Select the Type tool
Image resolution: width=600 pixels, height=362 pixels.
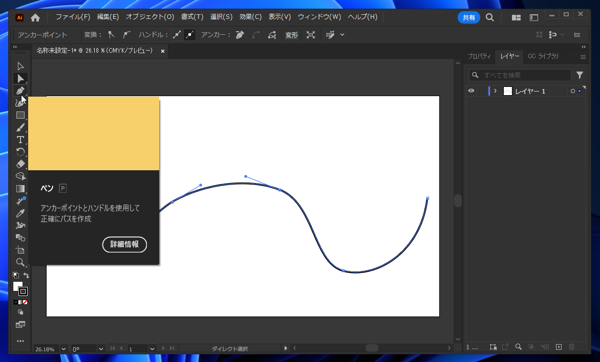tap(20, 140)
